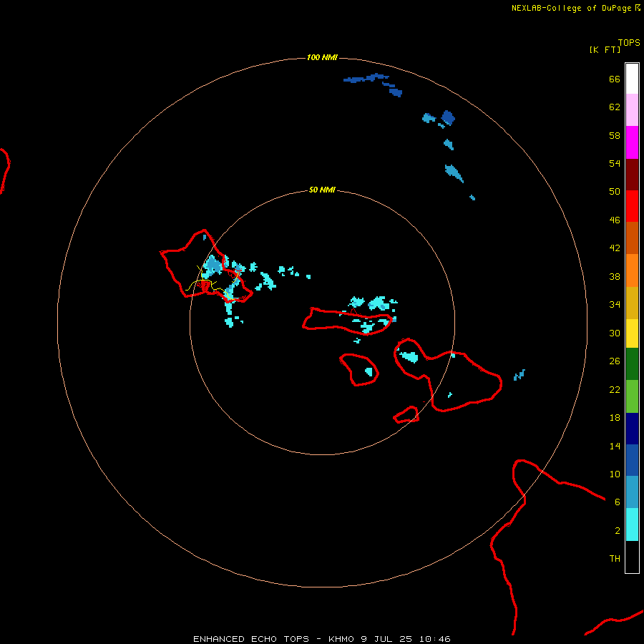Click the TH threshold label
The image size is (644, 644).
point(615,559)
